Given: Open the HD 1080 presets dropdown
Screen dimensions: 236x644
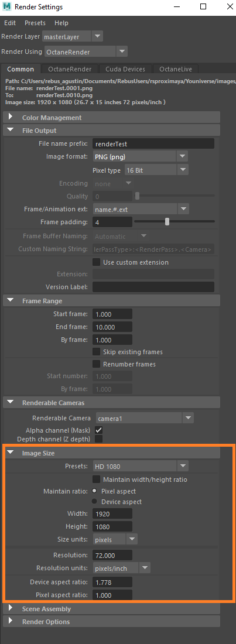Looking at the screenshot, I should (141, 466).
